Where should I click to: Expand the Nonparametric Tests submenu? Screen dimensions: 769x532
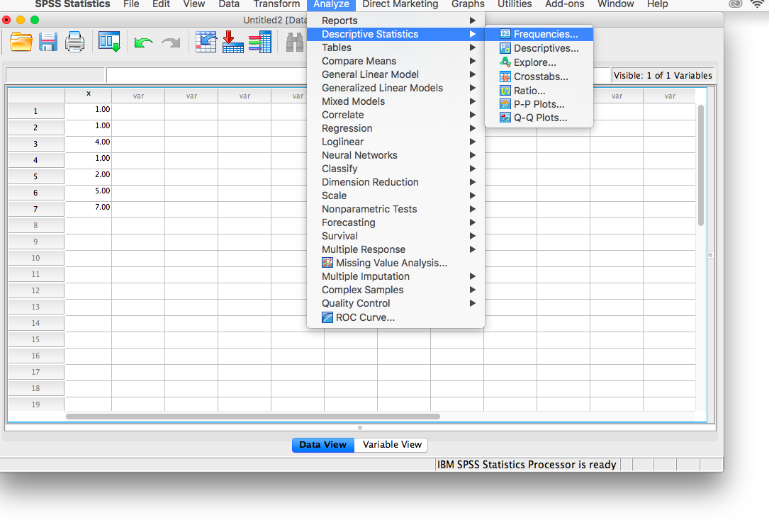pyautogui.click(x=369, y=209)
